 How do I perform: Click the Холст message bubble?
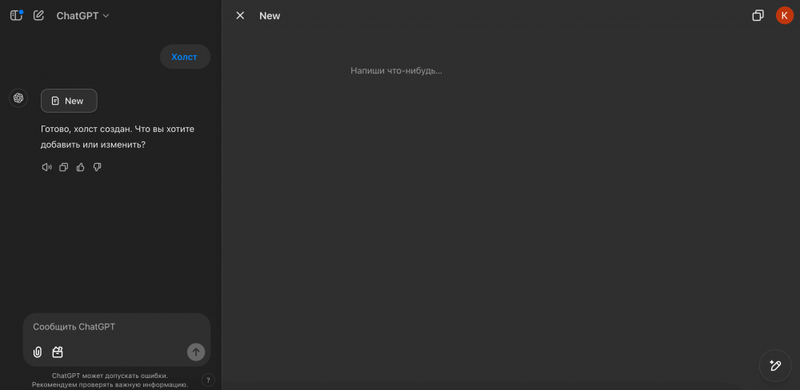[x=185, y=57]
